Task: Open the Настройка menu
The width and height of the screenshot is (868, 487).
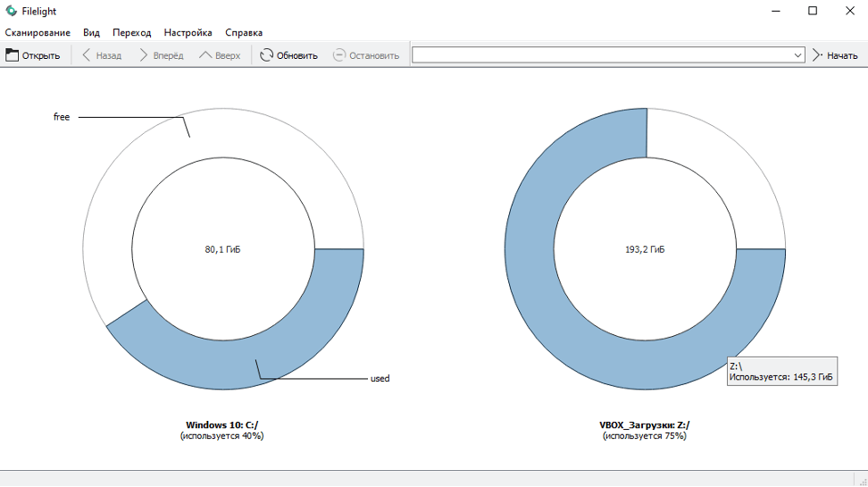Action: (x=188, y=33)
